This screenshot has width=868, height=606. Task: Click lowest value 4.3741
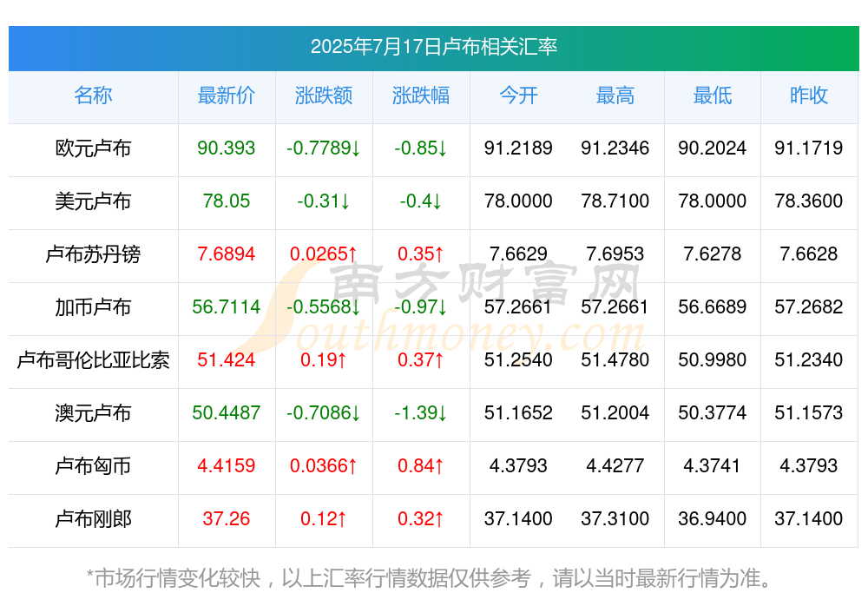713,465
